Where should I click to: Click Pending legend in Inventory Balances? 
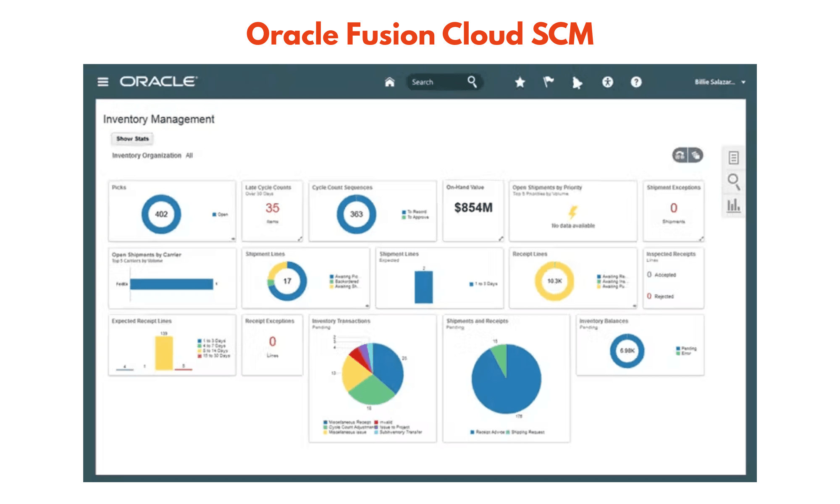point(686,349)
